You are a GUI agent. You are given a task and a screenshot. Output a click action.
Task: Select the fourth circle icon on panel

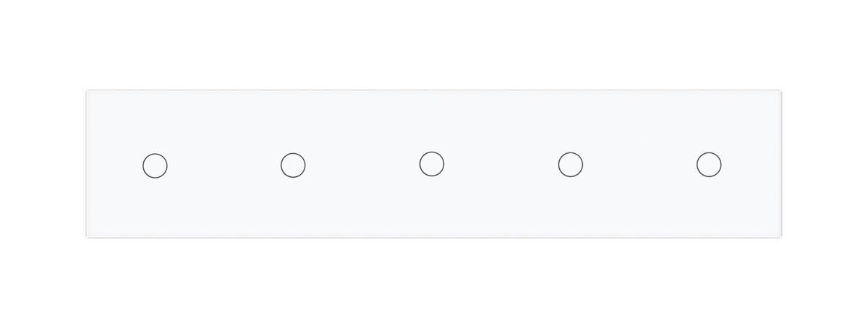point(570,165)
